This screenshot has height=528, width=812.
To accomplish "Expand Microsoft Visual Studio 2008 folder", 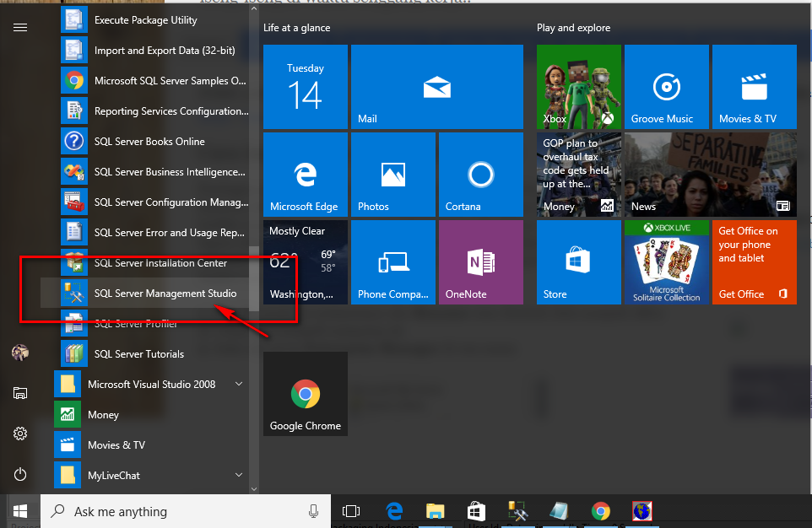I will (x=151, y=385).
